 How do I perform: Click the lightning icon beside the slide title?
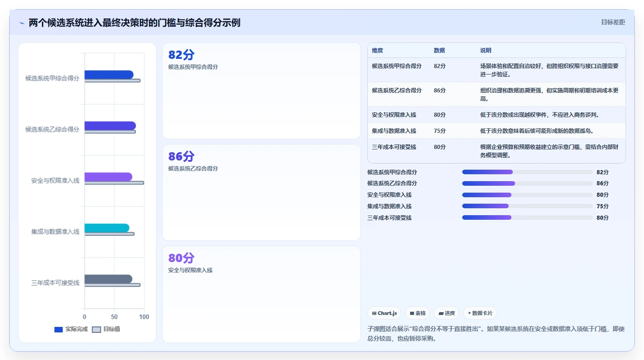coord(22,23)
